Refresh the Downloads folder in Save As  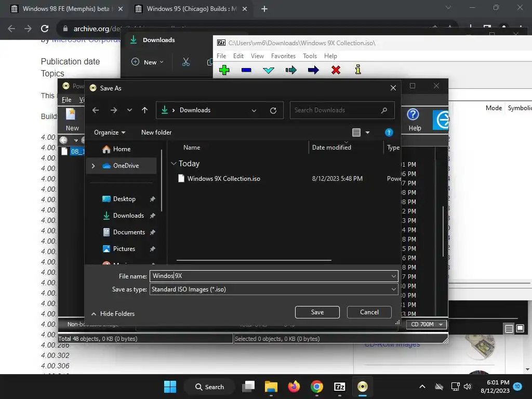(x=273, y=110)
